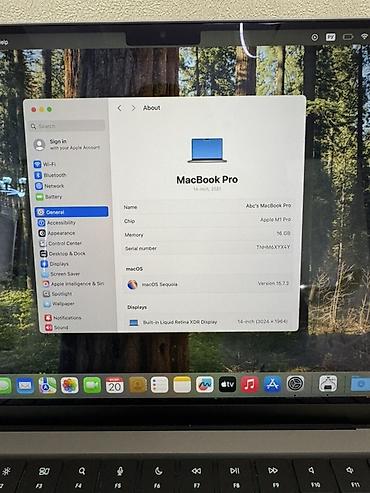The height and width of the screenshot is (493, 370).
Task: Open Freeform from the Dock
Action: pyautogui.click(x=205, y=385)
